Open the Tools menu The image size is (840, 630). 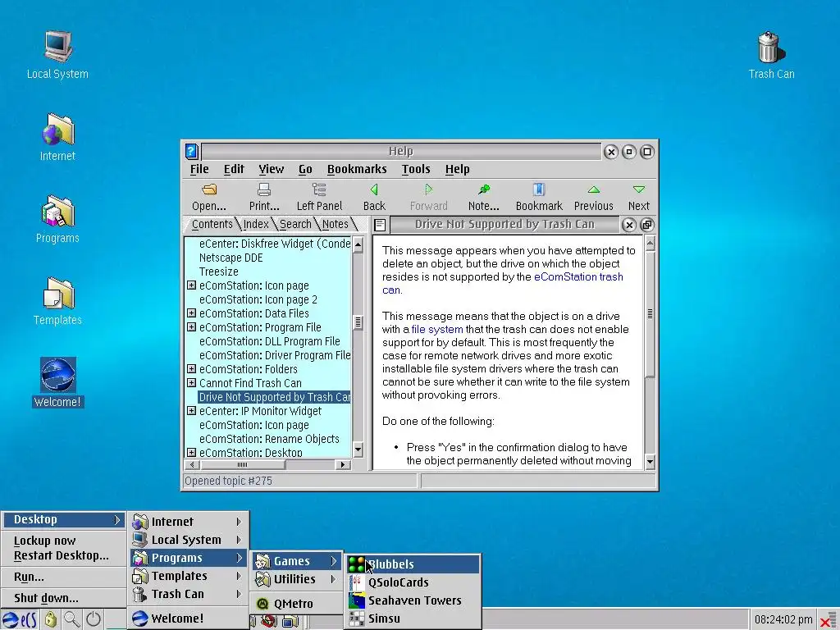(416, 169)
